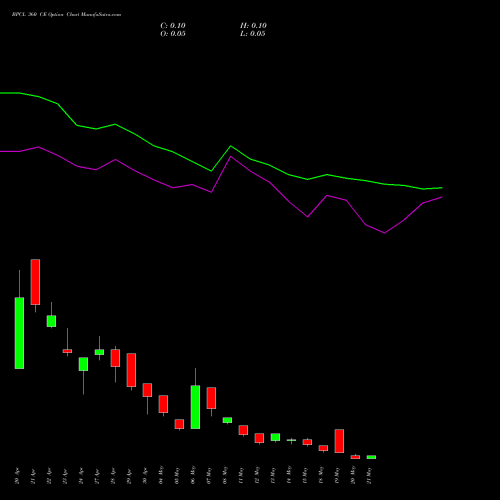This screenshot has width=500, height=500.
Task: Click the red candle for 29 Apr
Action: (x=131, y=370)
